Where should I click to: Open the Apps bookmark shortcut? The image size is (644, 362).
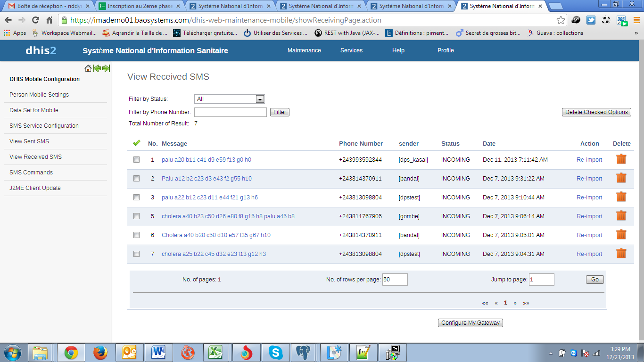[15, 33]
